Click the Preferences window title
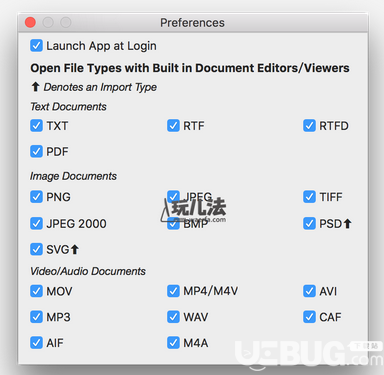 [x=192, y=23]
